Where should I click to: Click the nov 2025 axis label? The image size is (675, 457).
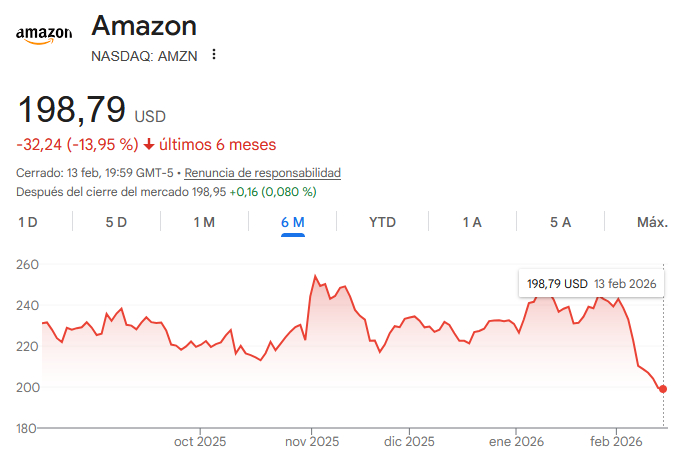[x=313, y=441]
